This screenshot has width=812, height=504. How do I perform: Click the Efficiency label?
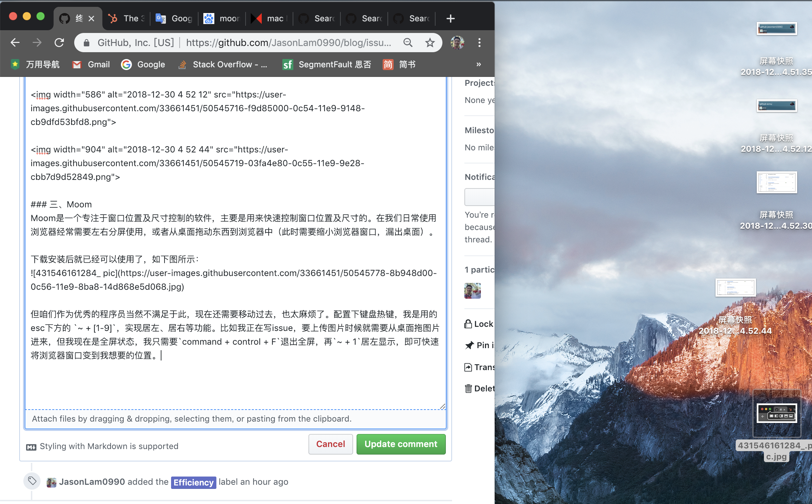(193, 482)
